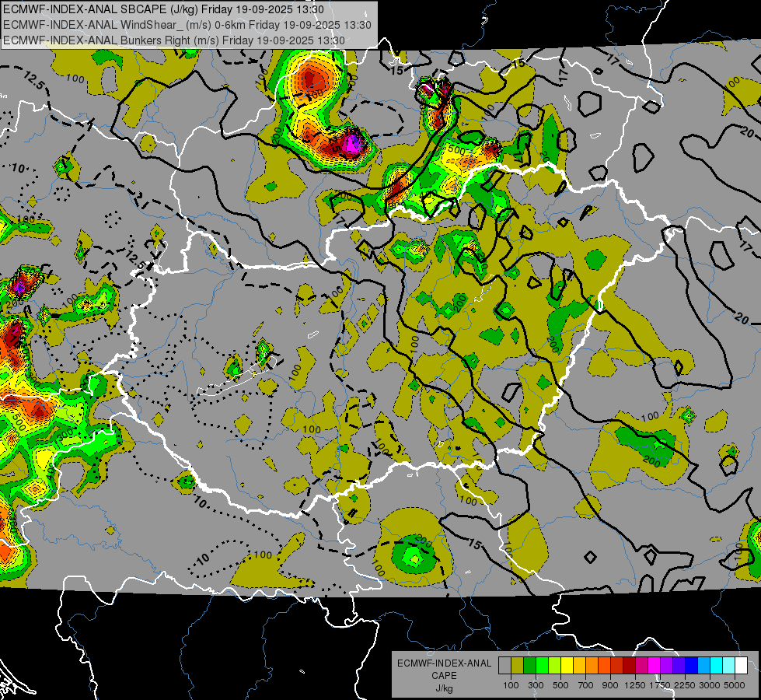Viewport: 761px width, 700px height.
Task: Click the J/kg unit label in legend
Action: click(x=444, y=688)
